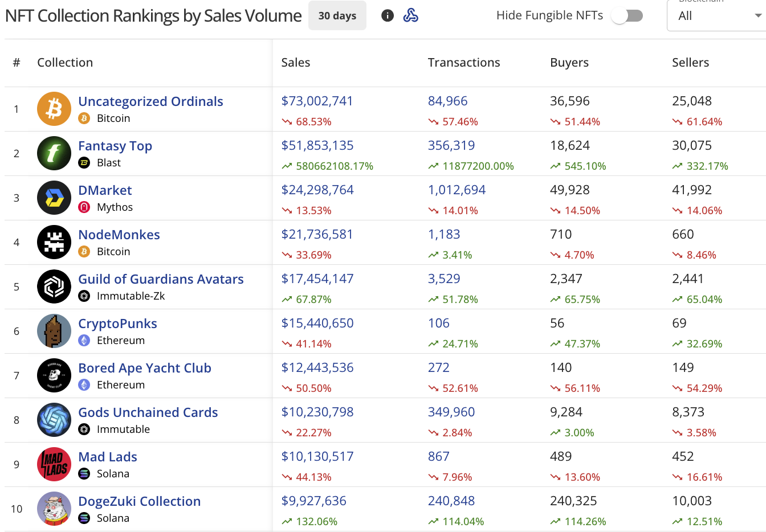Click buyers value 240,325

573,501
